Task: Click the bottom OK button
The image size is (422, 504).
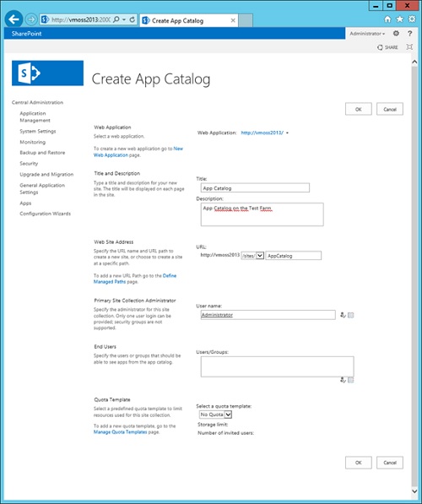Action: [359, 463]
